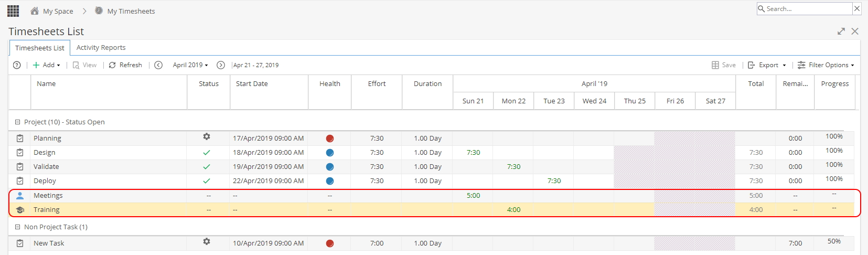Select the Training row name
Screen dimensions: 868x255
(x=46, y=210)
